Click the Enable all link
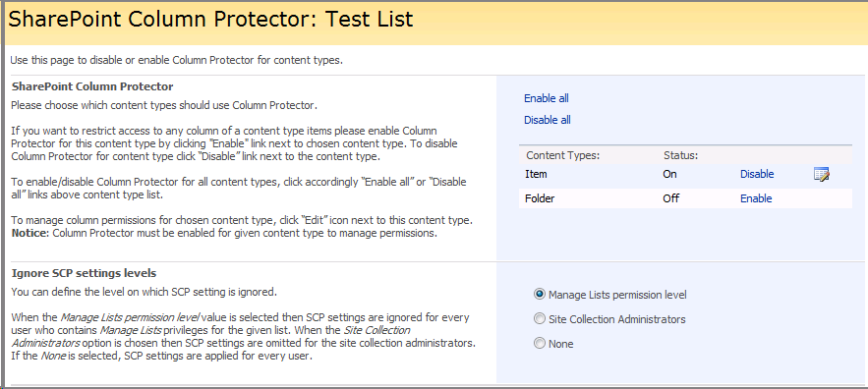Image resolution: width=868 pixels, height=389 pixels. click(547, 98)
